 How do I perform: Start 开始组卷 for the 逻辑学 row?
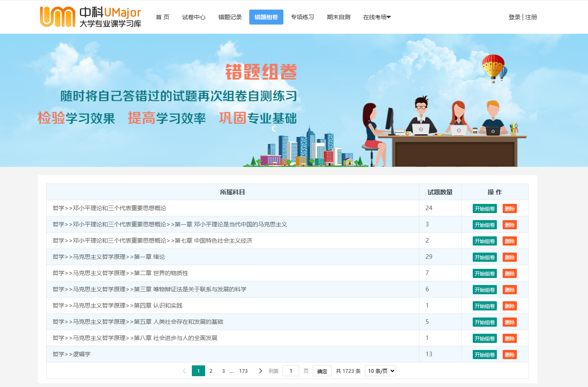(485, 355)
